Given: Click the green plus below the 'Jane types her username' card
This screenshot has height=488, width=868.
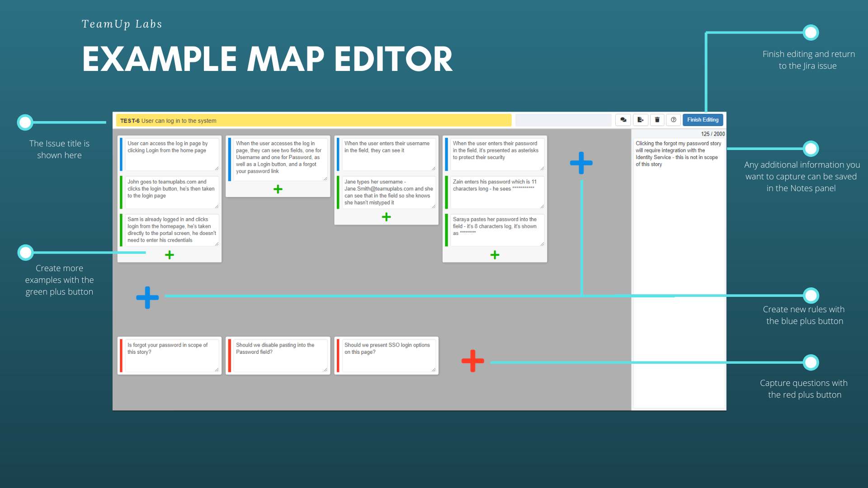Looking at the screenshot, I should [x=387, y=217].
